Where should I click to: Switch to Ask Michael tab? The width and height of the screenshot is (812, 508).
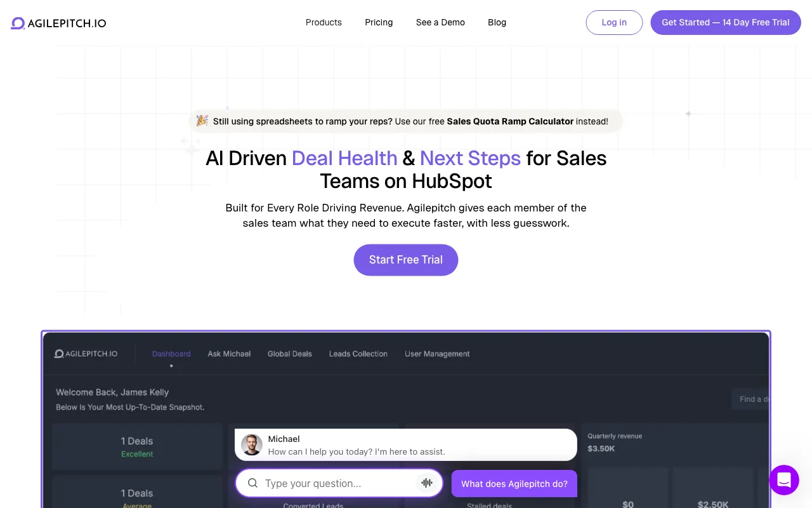pyautogui.click(x=229, y=354)
